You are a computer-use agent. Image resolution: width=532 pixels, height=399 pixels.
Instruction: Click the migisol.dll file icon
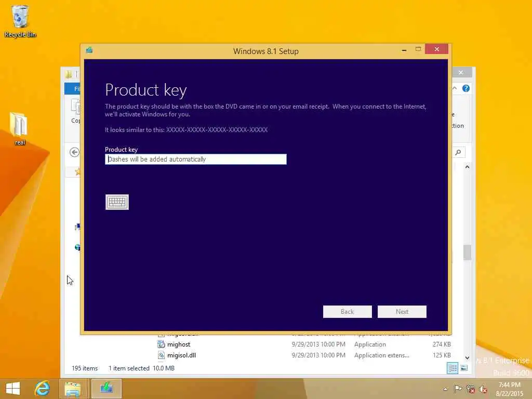[x=161, y=355]
